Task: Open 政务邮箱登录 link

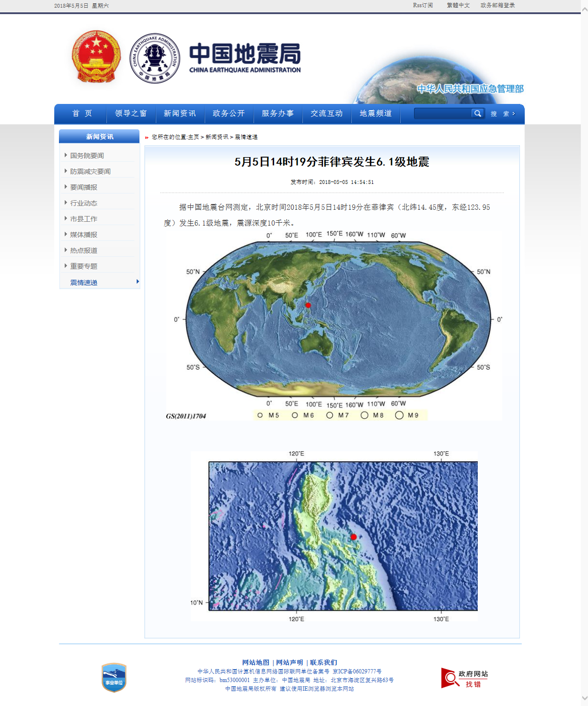Action: click(x=497, y=5)
